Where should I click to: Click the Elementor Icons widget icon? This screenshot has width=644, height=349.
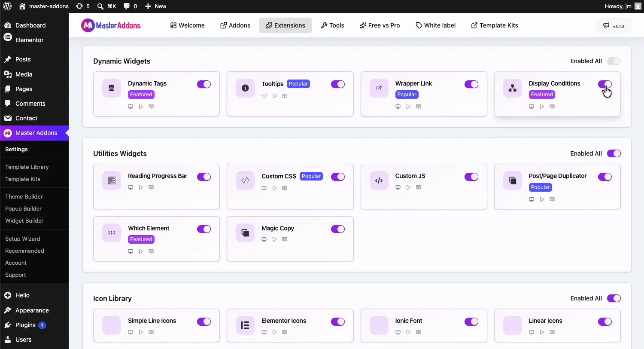(x=245, y=325)
